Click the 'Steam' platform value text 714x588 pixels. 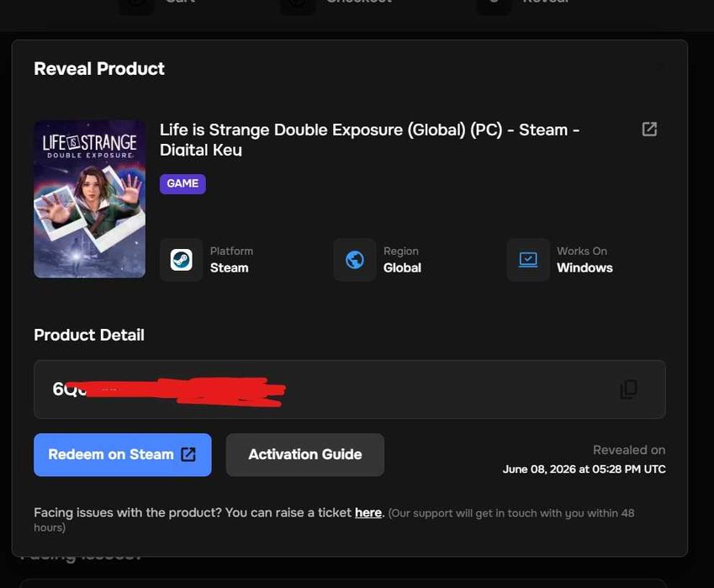click(229, 268)
